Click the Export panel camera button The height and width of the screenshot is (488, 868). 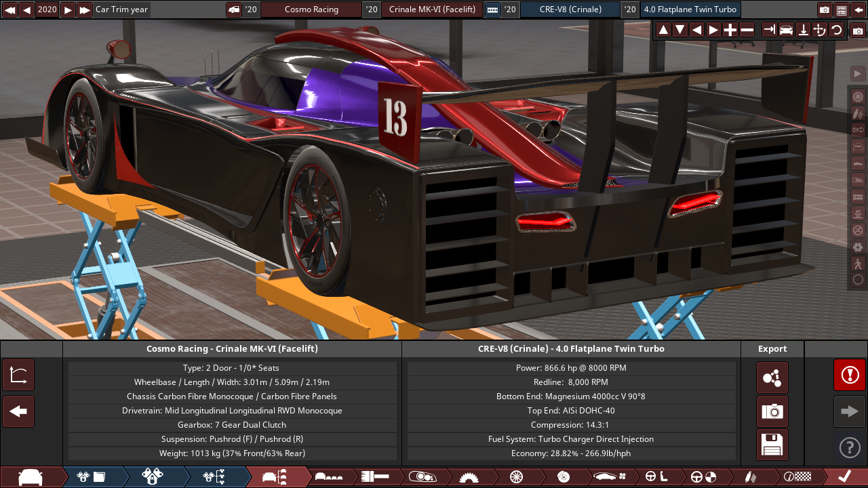pyautogui.click(x=772, y=411)
